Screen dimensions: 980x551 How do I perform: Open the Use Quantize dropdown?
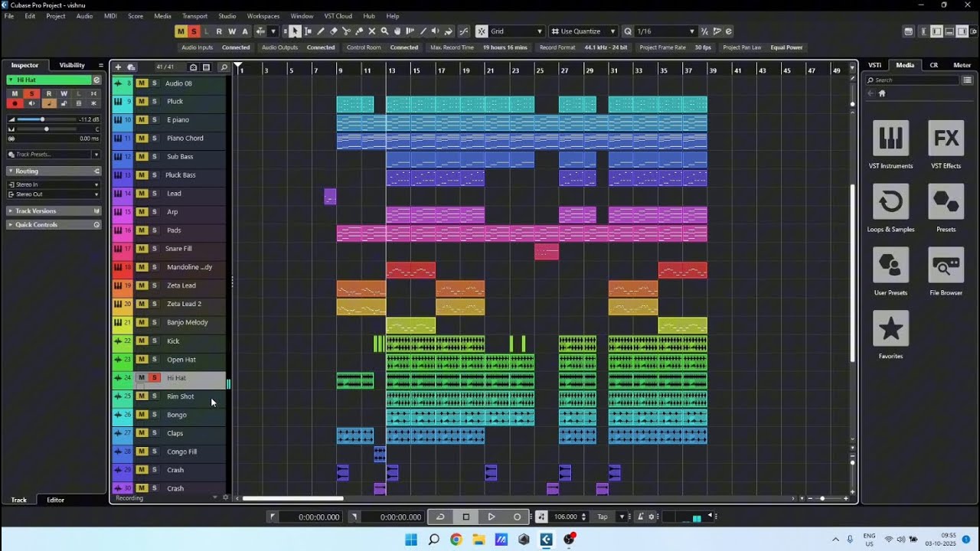[x=583, y=31]
